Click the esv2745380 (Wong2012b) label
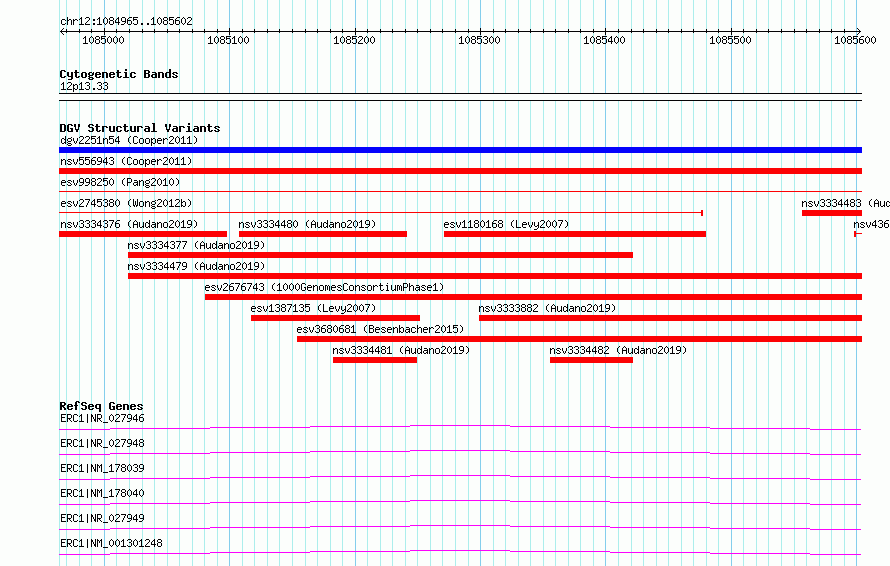 tap(126, 203)
